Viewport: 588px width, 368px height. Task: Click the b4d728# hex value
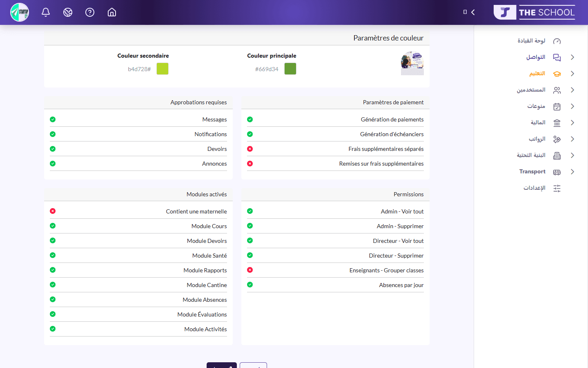click(x=139, y=69)
